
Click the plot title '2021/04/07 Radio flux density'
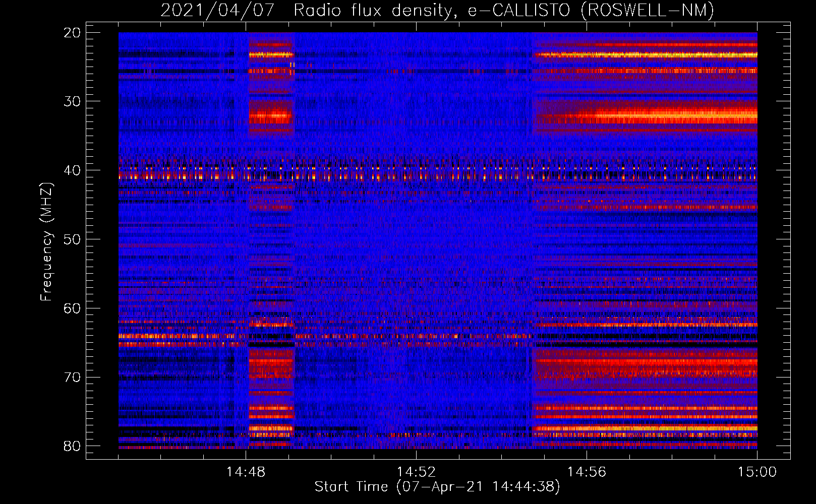[307, 10]
